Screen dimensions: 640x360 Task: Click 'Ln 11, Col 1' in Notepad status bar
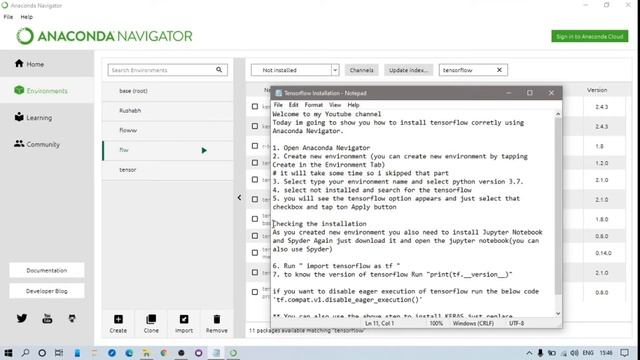[380, 323]
